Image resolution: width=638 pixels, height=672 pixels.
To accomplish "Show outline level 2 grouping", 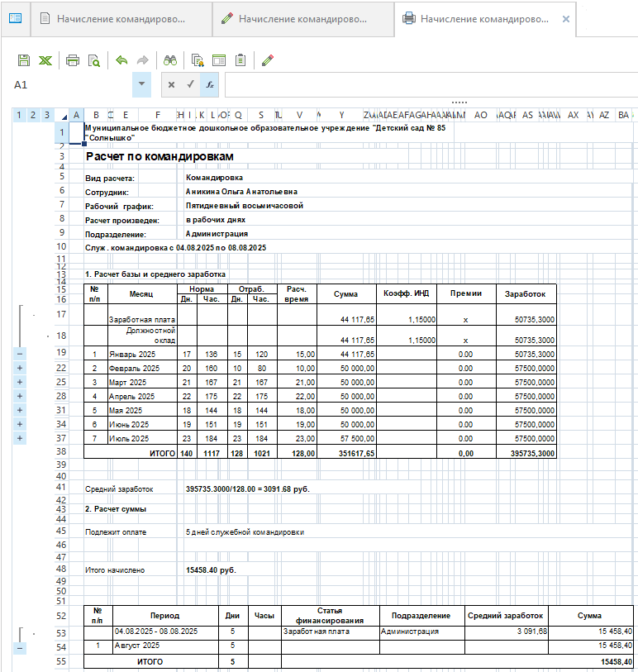I will tap(33, 115).
